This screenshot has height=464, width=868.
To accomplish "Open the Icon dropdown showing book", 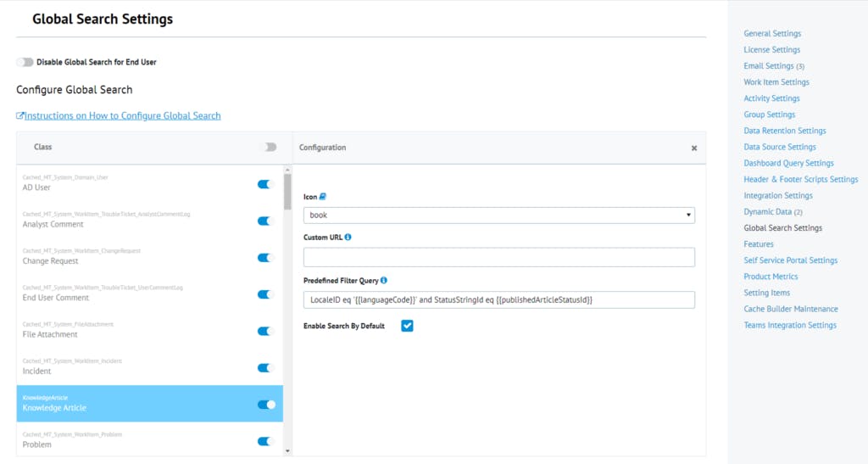I will tap(498, 215).
